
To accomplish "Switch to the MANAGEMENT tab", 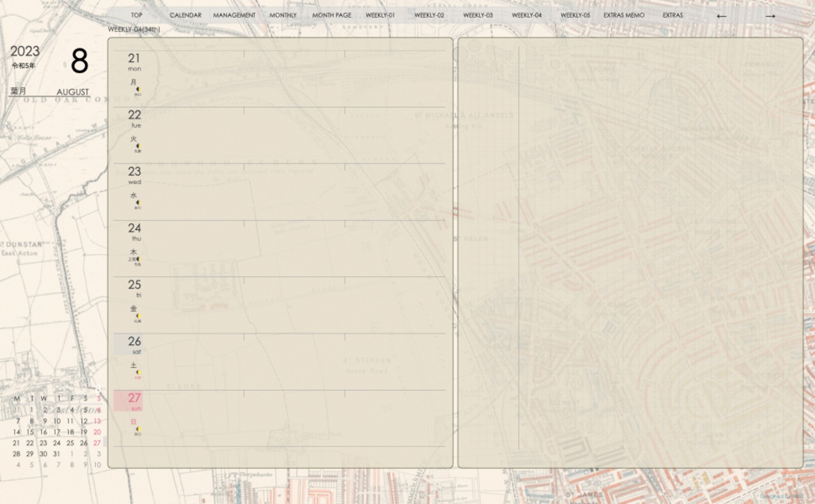I will (x=234, y=15).
